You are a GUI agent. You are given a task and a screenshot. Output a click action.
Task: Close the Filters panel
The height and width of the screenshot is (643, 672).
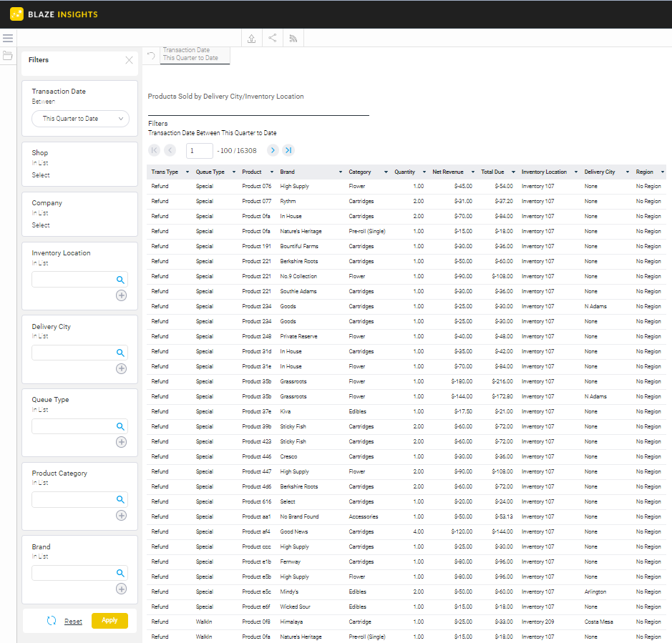[x=129, y=60]
